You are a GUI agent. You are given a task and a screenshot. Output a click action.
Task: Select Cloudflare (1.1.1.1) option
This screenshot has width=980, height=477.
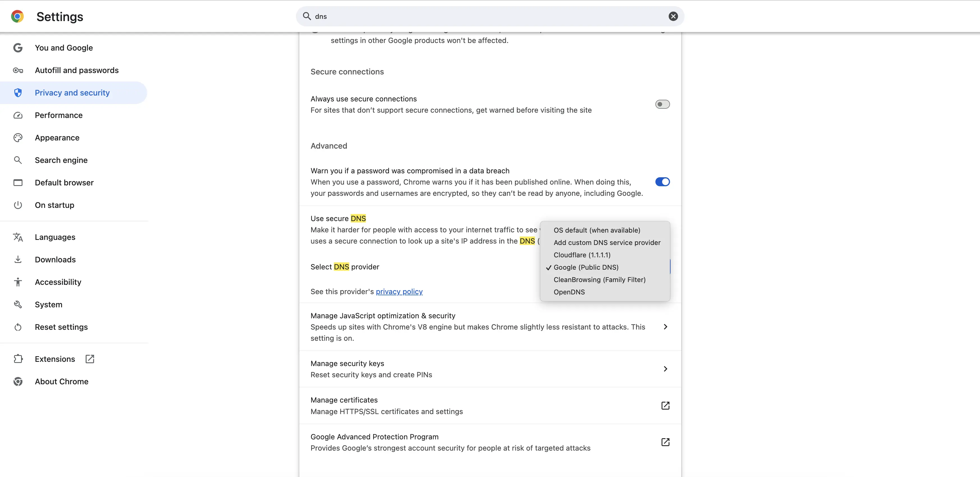pos(605,255)
